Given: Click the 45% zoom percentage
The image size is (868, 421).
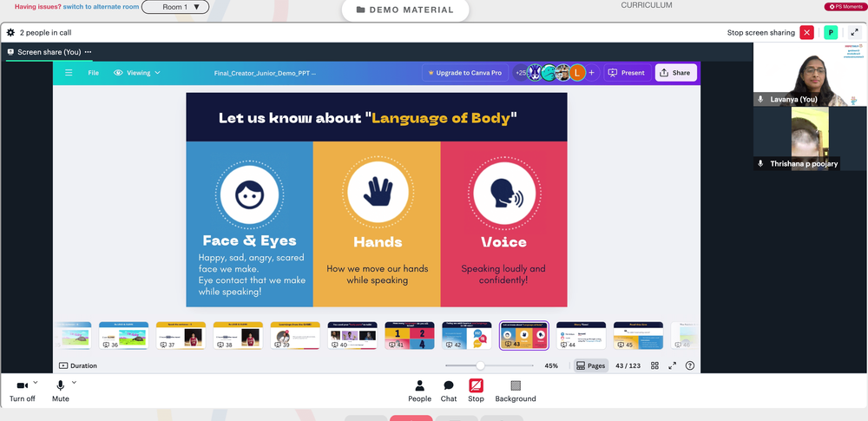Looking at the screenshot, I should click(x=551, y=365).
